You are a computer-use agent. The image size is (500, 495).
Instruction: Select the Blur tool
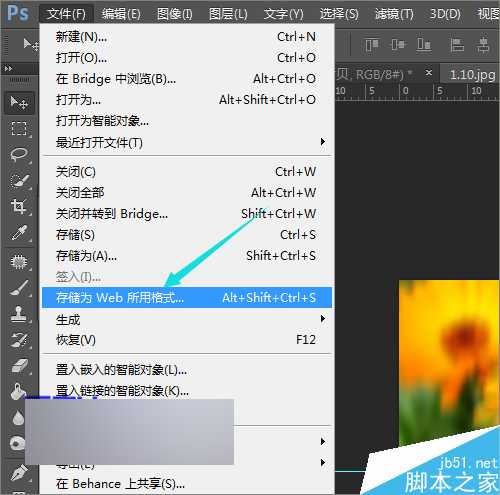17,417
